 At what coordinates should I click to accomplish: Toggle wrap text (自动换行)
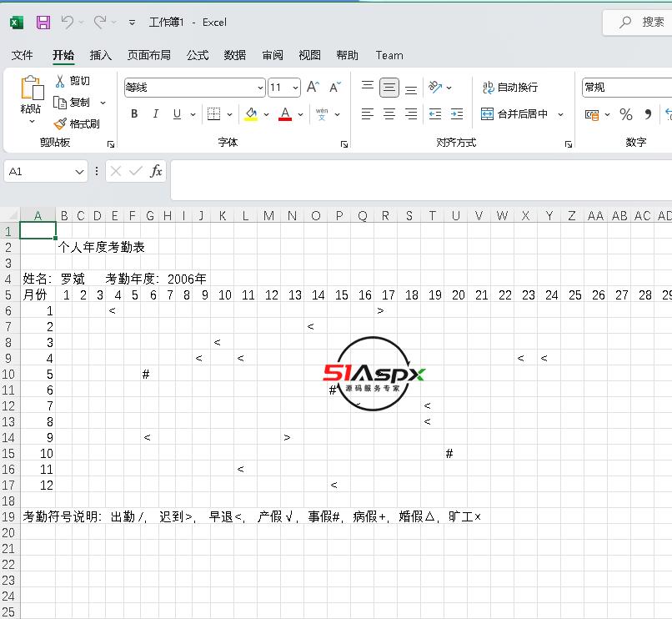tap(510, 88)
